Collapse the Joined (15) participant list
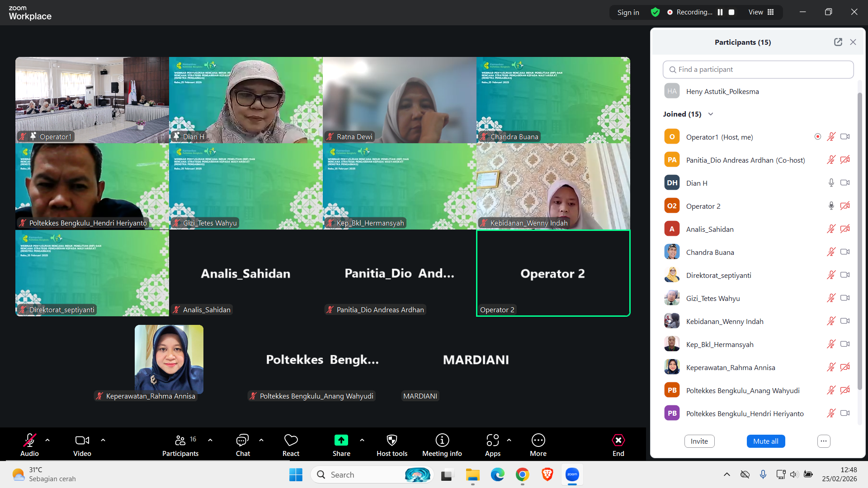868x488 pixels. (711, 114)
